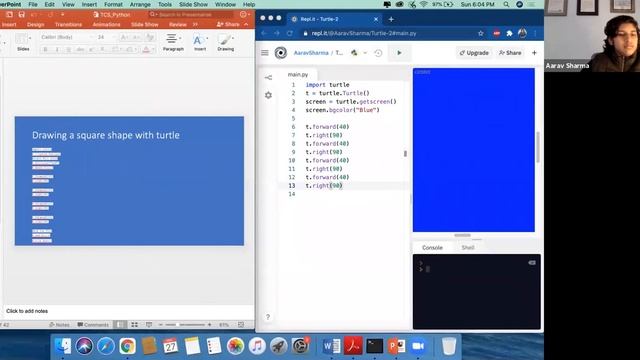This screenshot has width=640, height=360.
Task: Fit slide to window icon
Action: point(241,324)
